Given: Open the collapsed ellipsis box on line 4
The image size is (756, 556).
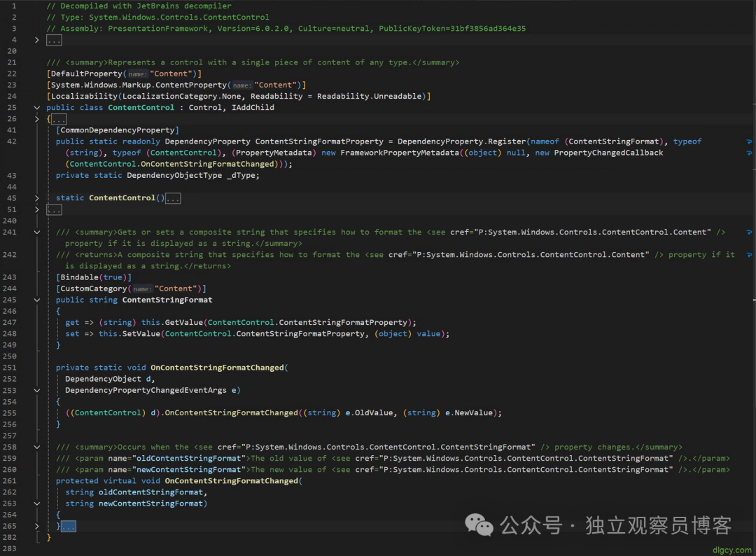Looking at the screenshot, I should point(54,41).
